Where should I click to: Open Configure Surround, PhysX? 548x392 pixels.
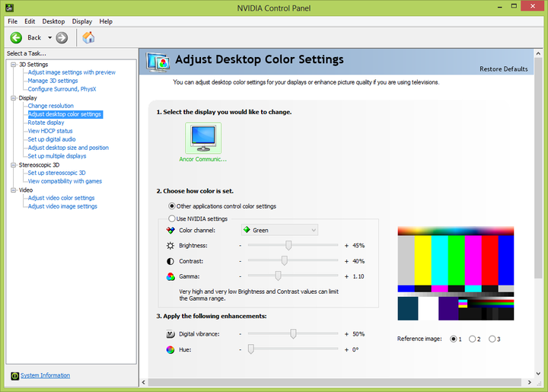point(62,89)
